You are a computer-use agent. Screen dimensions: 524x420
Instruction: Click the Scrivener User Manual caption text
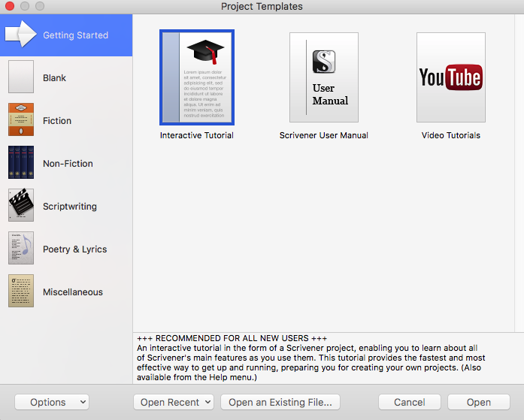[324, 135]
